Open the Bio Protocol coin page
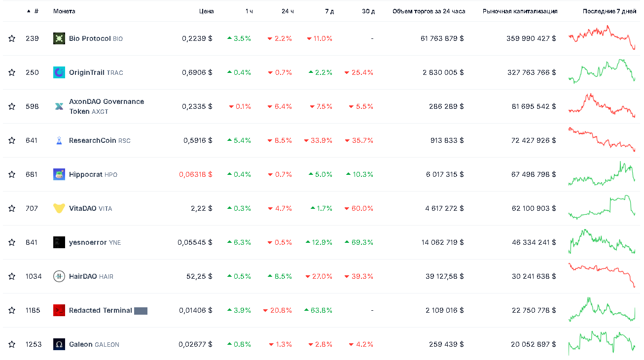This screenshot has height=360, width=644. 96,38
